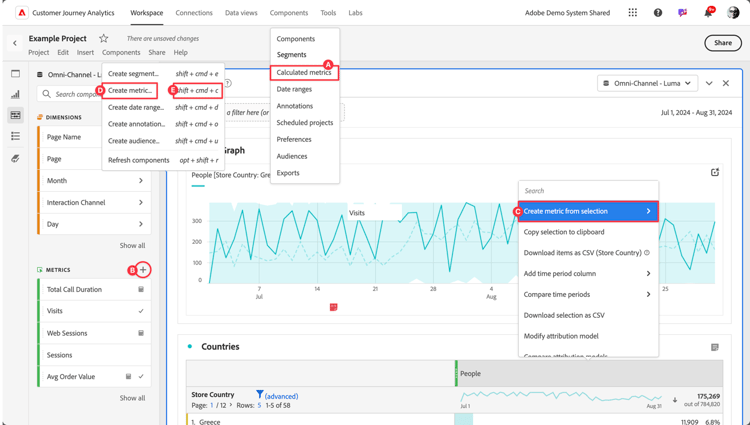750x425 pixels.
Task: Click the date range Jul 1 - Aug 31, 2024
Action: [x=696, y=113]
